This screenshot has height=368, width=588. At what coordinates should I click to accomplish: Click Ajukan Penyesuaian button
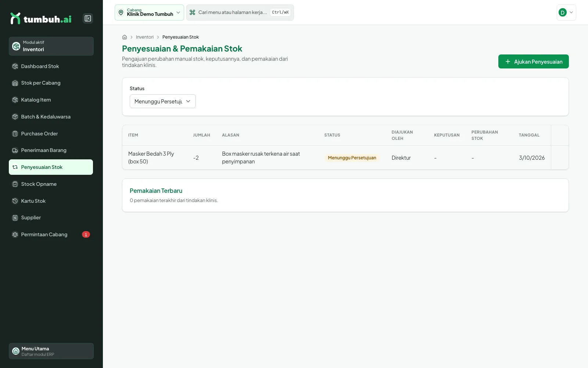click(x=534, y=61)
